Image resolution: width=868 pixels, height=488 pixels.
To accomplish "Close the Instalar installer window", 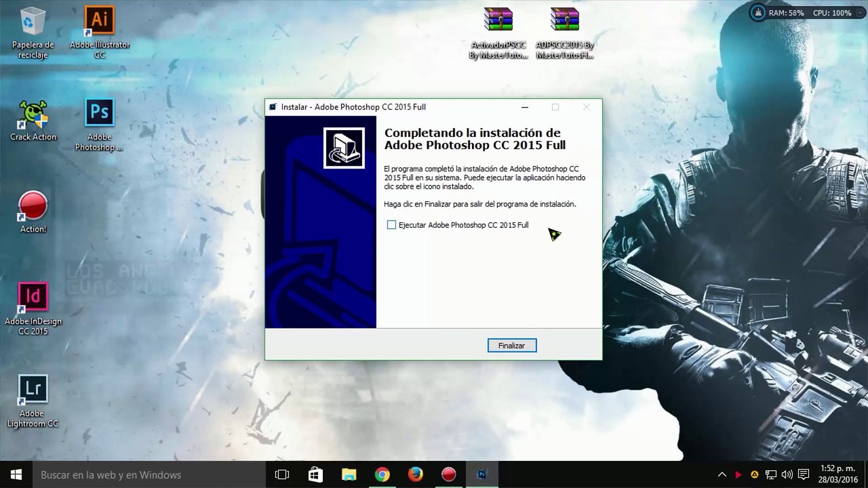I will tap(587, 107).
